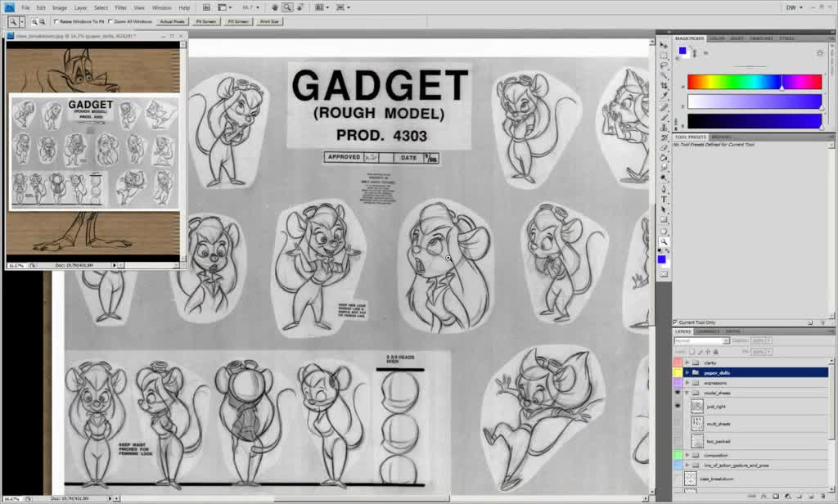Create a new layer from Layers panel footer
This screenshot has width=838, height=504.
pos(811,497)
